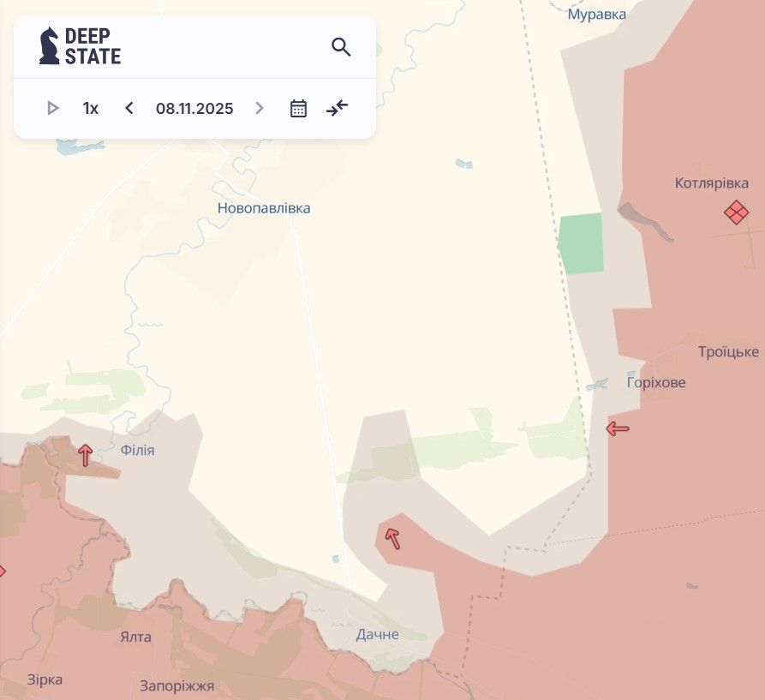Image resolution: width=765 pixels, height=700 pixels.
Task: Click the Новопавлівка town label
Action: click(264, 208)
